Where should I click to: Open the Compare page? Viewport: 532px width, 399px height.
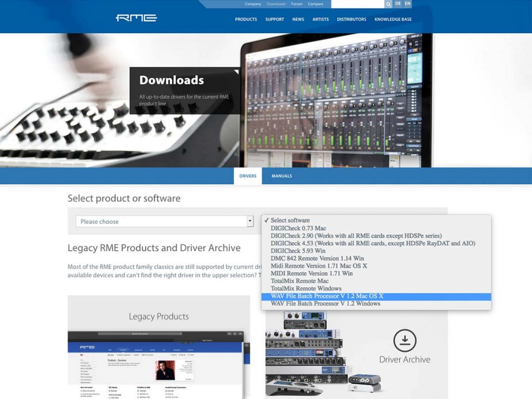pyautogui.click(x=317, y=4)
